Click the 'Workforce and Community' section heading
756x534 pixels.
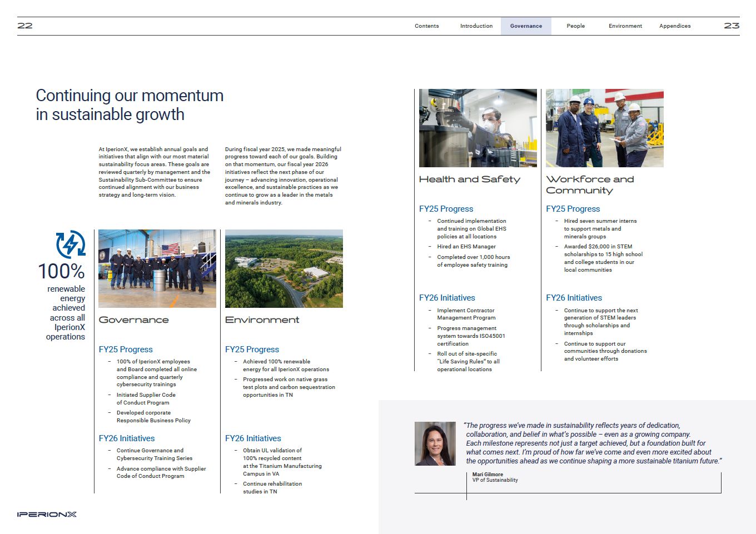[x=590, y=184]
